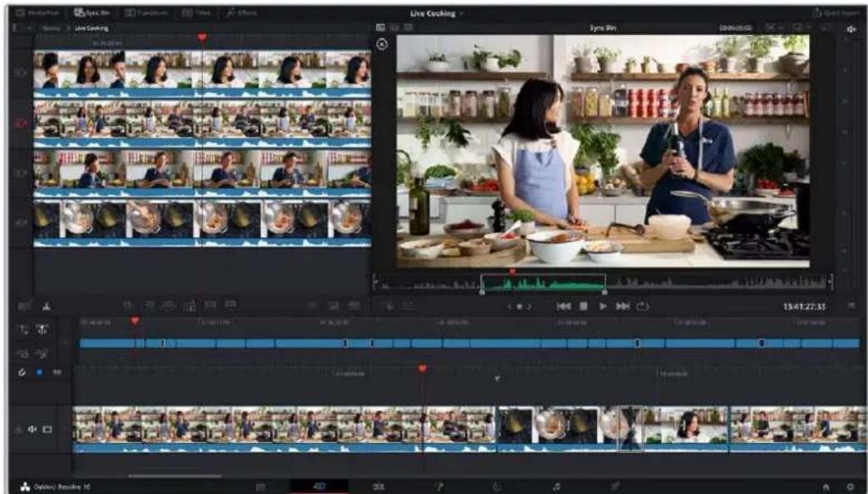The height and width of the screenshot is (494, 868).
Task: Click the Ripple Overwrite edit icon
Action: tap(169, 305)
